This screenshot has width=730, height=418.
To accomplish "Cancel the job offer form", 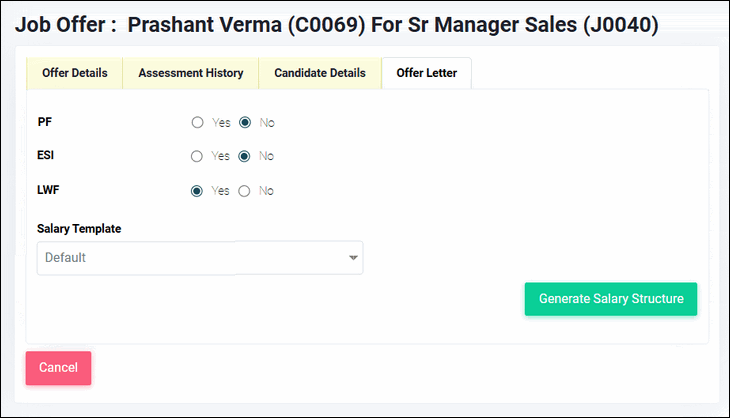I will [x=58, y=368].
